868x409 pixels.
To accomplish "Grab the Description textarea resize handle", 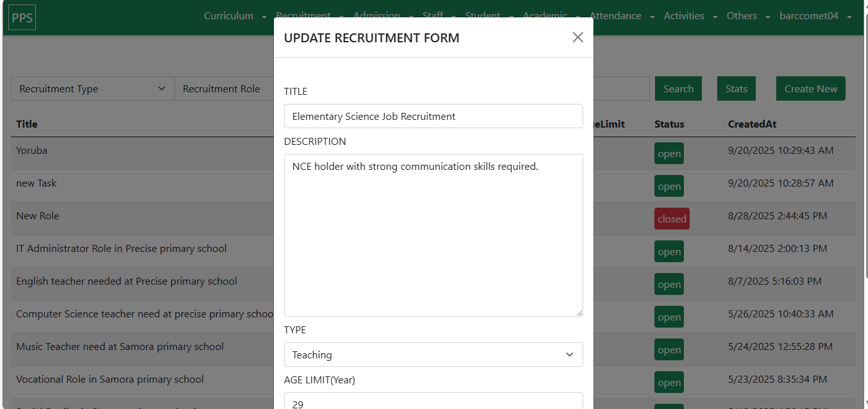I will click(x=579, y=312).
